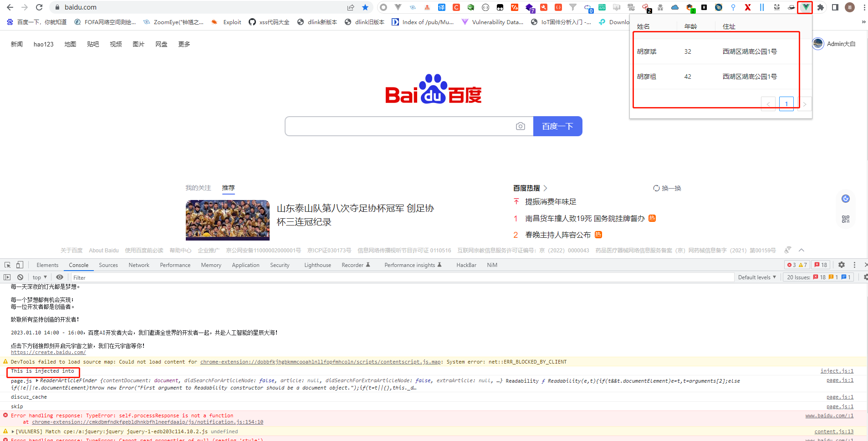The height and width of the screenshot is (441, 868).
Task: Open the 更多 menu on Baidu
Action: (x=184, y=44)
